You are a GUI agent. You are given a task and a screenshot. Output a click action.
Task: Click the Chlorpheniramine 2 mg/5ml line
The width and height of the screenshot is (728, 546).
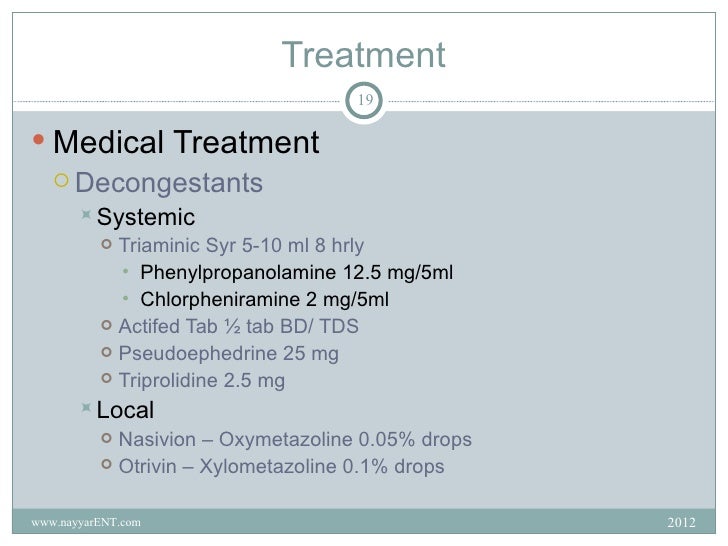pyautogui.click(x=265, y=299)
